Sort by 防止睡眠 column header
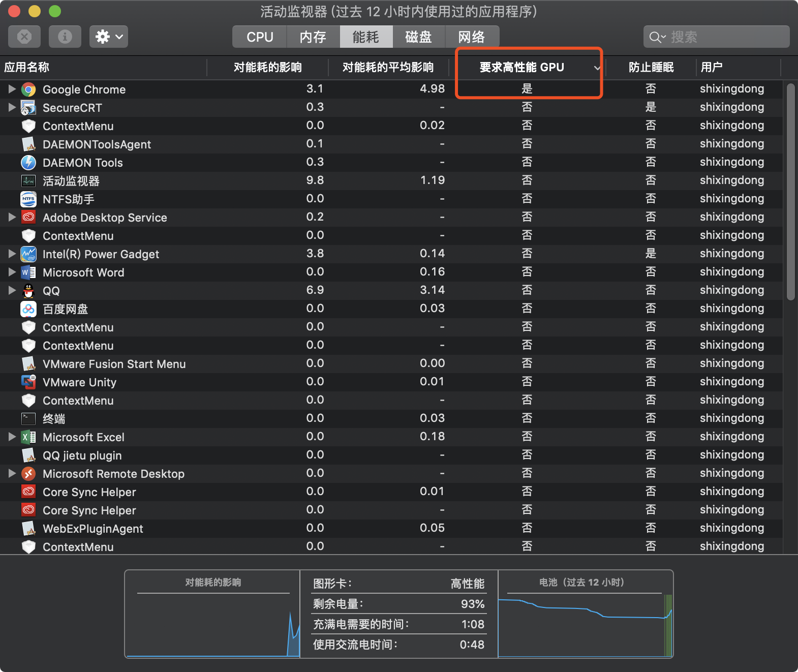 pos(651,67)
